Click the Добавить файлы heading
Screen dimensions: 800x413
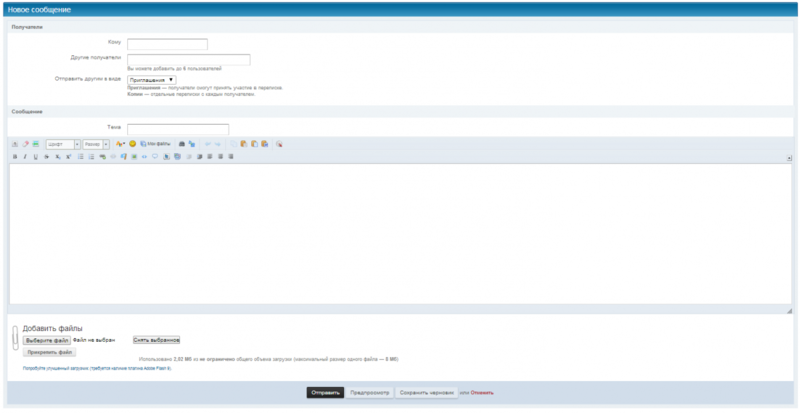click(x=53, y=329)
